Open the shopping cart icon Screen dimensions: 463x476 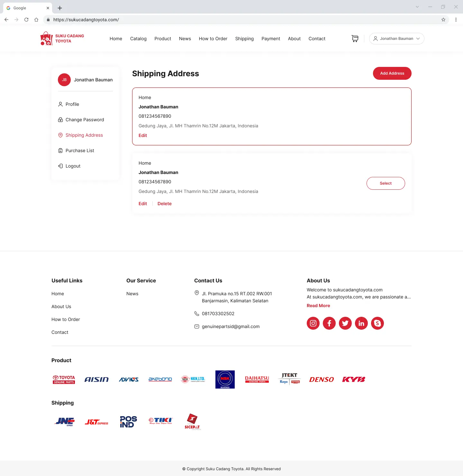coord(355,39)
